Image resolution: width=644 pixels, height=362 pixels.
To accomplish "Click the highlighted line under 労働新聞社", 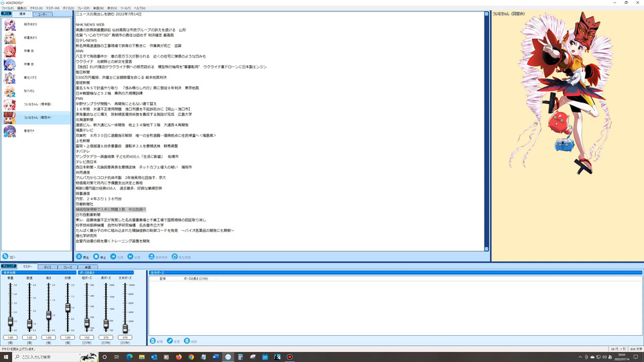I will (x=111, y=209).
